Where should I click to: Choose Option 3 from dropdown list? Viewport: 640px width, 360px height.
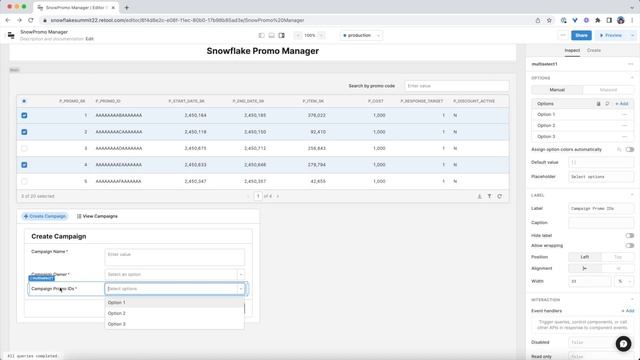pos(175,324)
